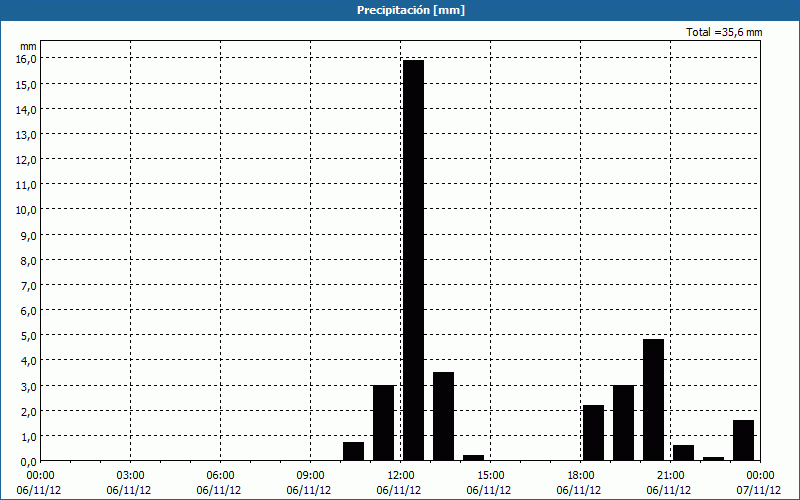Select the '18:00' time label
The height and width of the screenshot is (500, 800).
click(581, 476)
